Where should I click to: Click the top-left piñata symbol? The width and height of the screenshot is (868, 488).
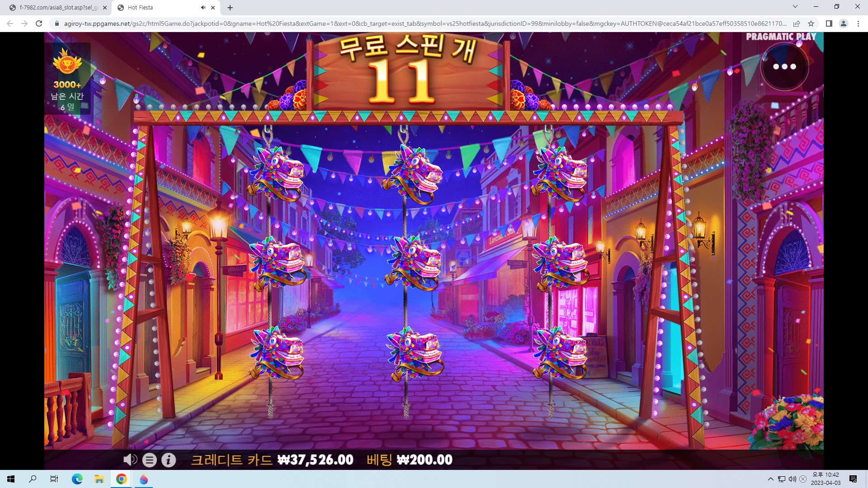tap(276, 174)
